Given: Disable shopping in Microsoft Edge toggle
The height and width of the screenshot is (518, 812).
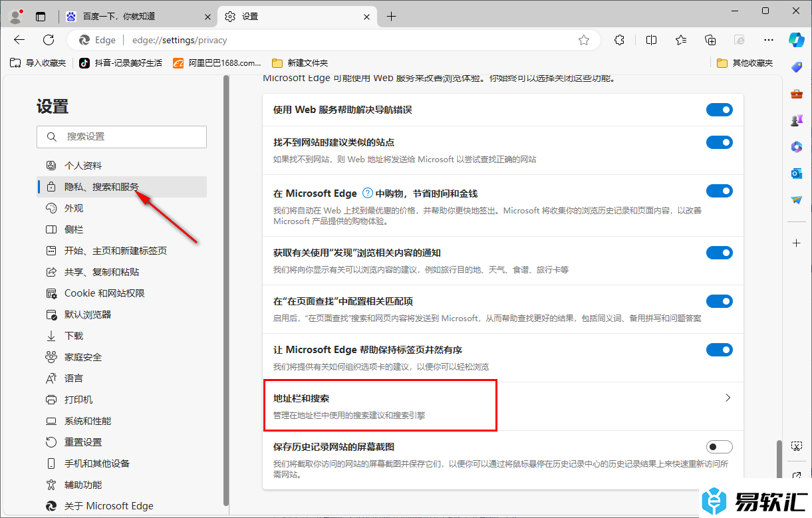Looking at the screenshot, I should click(x=720, y=191).
